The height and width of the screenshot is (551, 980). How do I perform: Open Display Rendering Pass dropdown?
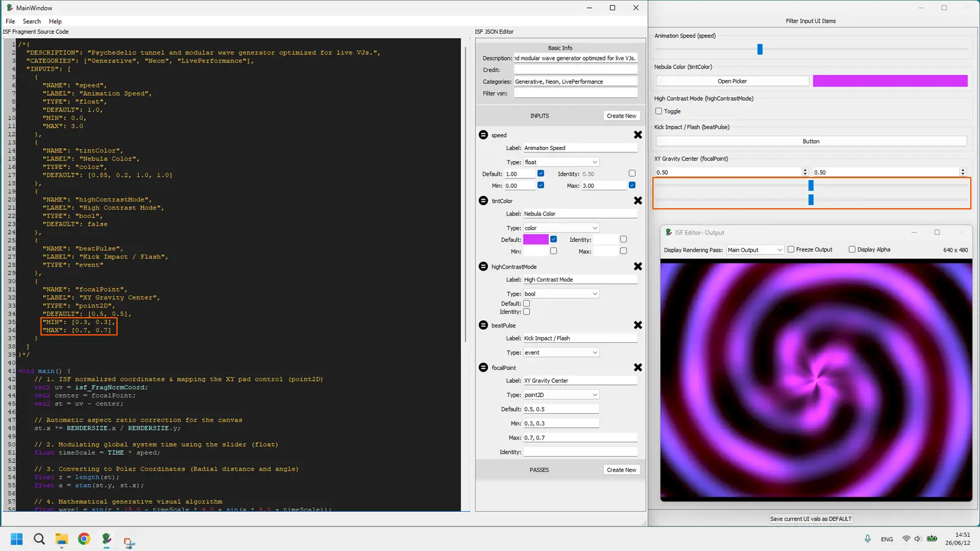(755, 250)
